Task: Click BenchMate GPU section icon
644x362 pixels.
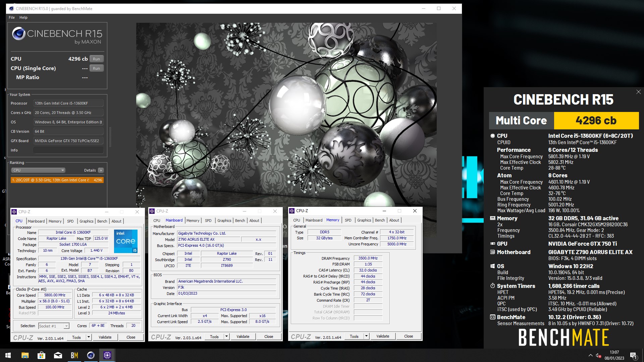Action: (492, 244)
